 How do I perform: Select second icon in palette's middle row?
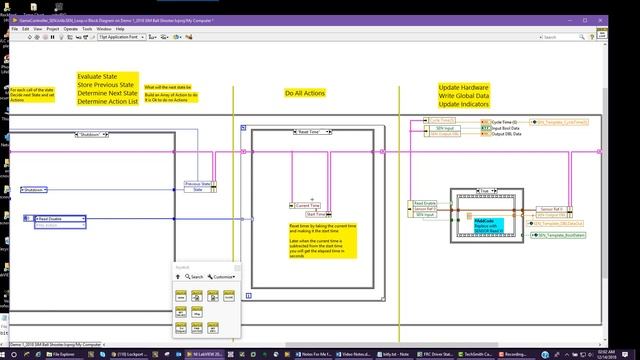197,312
